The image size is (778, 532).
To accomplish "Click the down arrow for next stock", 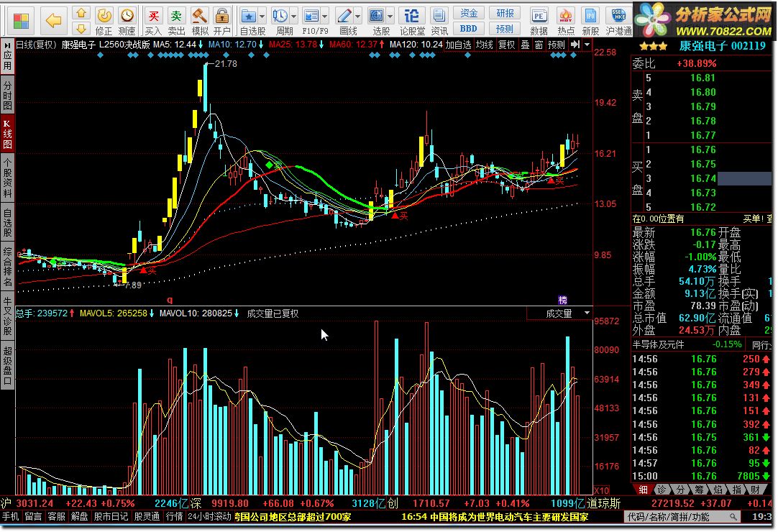I will 81,29.
